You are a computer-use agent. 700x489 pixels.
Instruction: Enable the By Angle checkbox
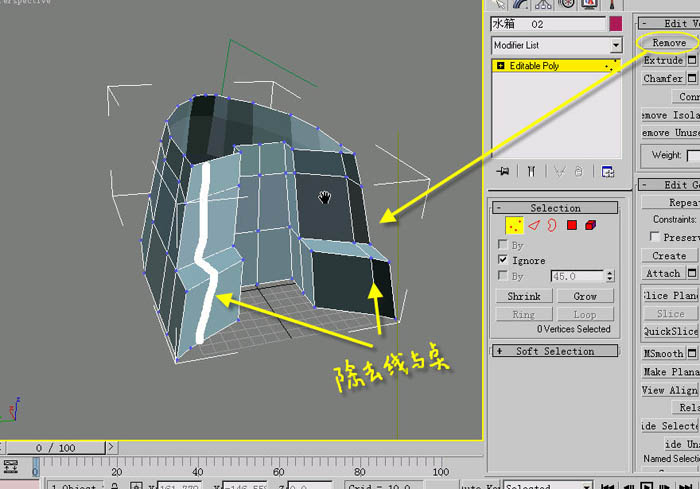click(x=503, y=276)
